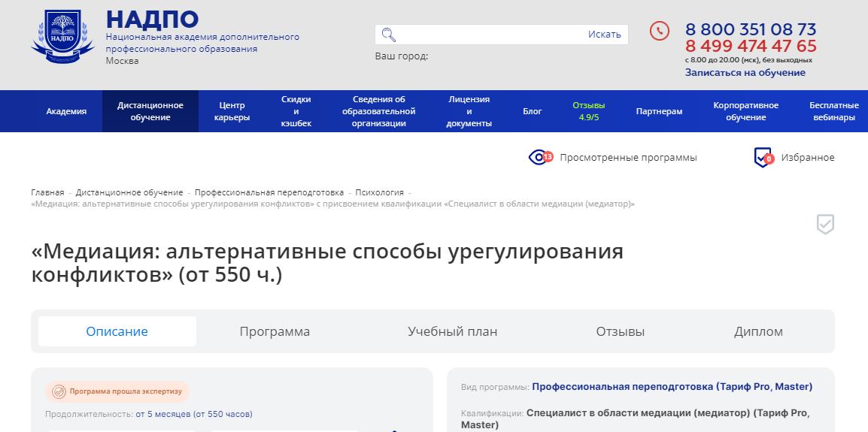Click the Записаться на обучение link

tap(745, 72)
